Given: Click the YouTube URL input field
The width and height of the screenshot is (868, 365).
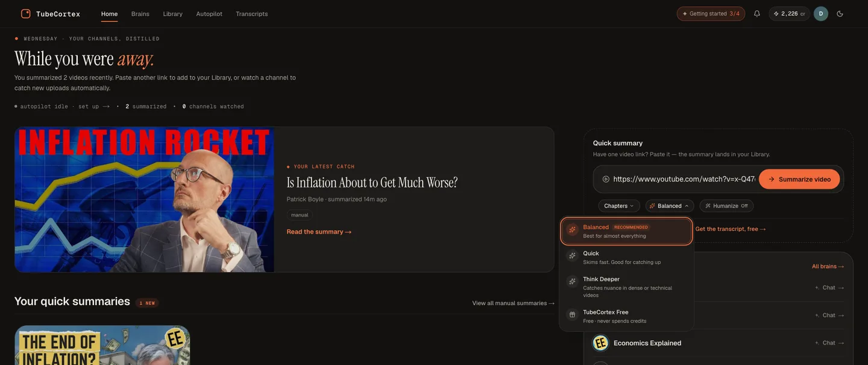Looking at the screenshot, I should tap(684, 179).
